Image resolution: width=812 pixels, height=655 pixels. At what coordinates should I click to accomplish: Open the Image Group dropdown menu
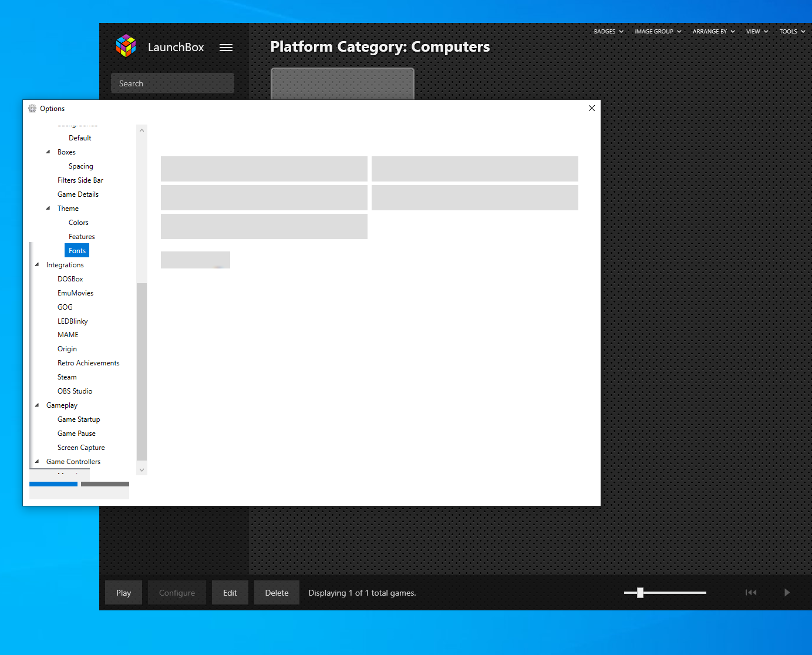658,31
